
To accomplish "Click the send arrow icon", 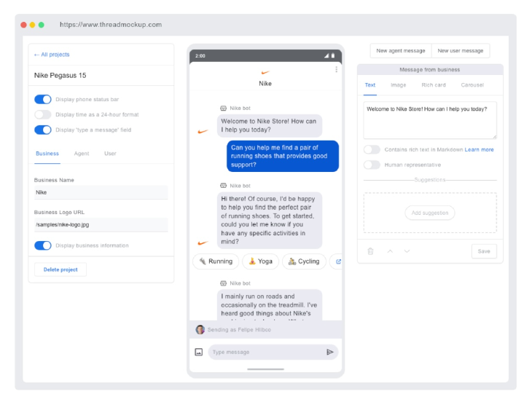I will click(x=330, y=352).
